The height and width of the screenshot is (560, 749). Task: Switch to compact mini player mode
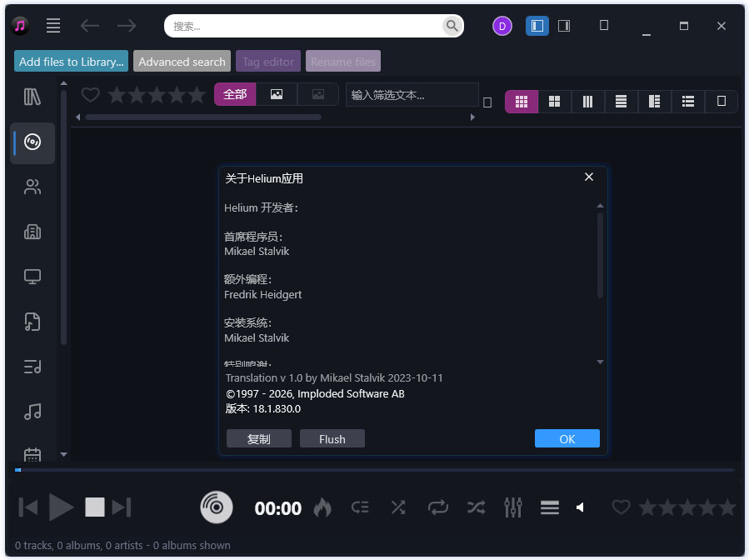pyautogui.click(x=604, y=25)
